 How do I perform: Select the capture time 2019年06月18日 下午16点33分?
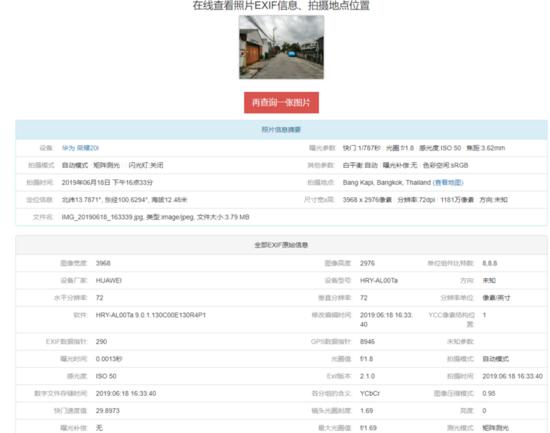107,182
